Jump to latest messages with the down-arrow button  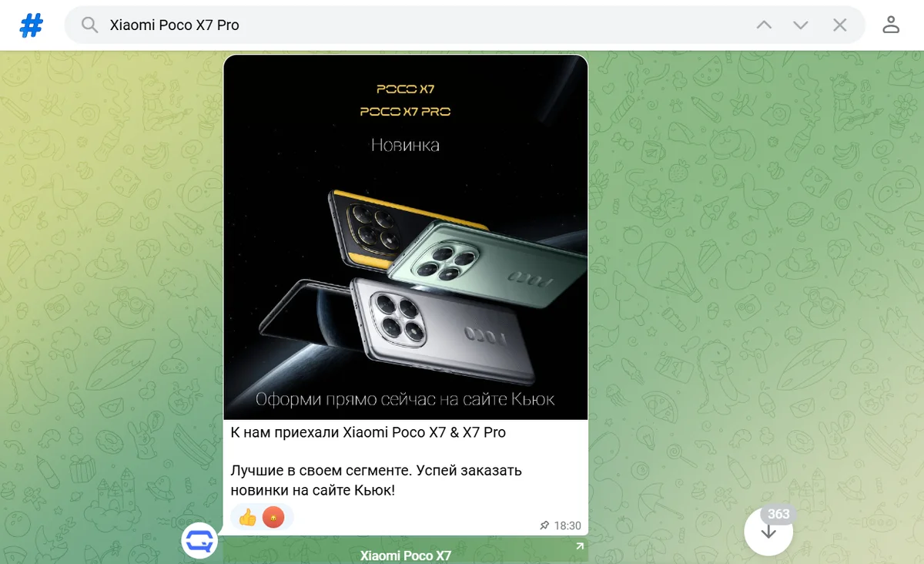coord(768,531)
